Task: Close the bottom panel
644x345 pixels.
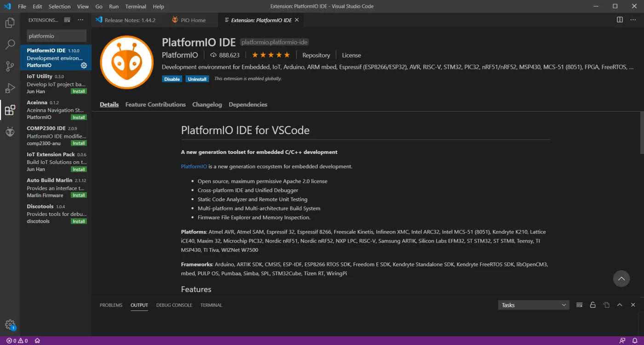Action: click(633, 305)
